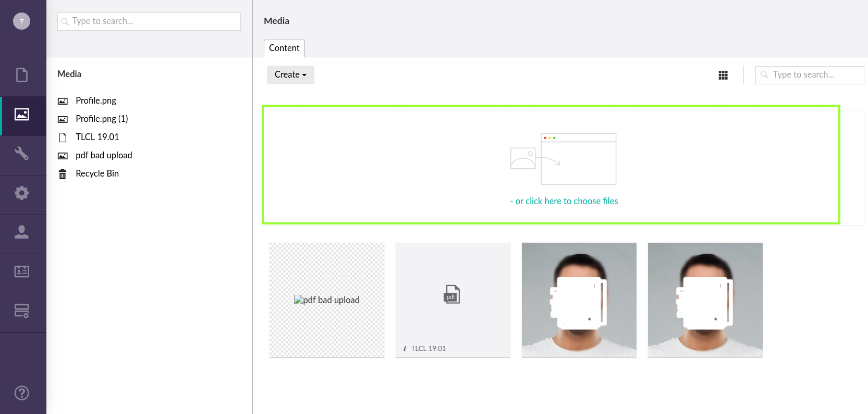
Task: Click the user avatar at top
Action: (21, 21)
